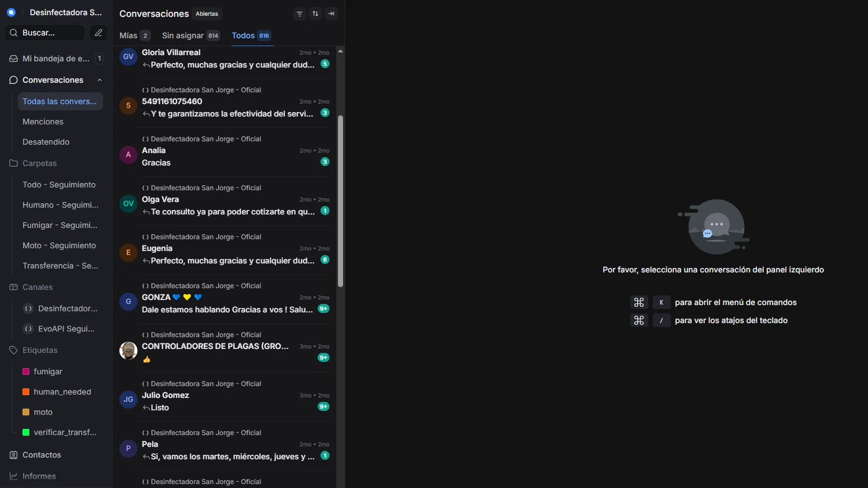The height and width of the screenshot is (488, 868).
Task: Click the Buscar search field
Action: pos(45,33)
